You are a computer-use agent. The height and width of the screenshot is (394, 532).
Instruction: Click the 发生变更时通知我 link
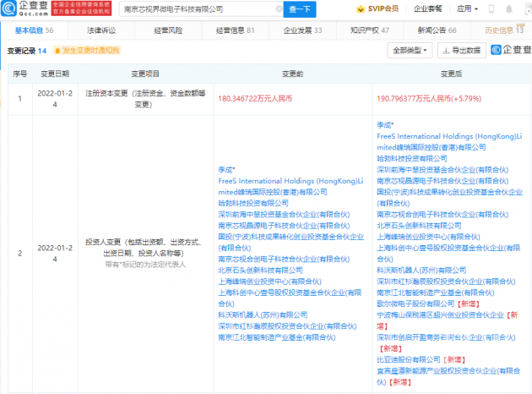[x=93, y=51]
